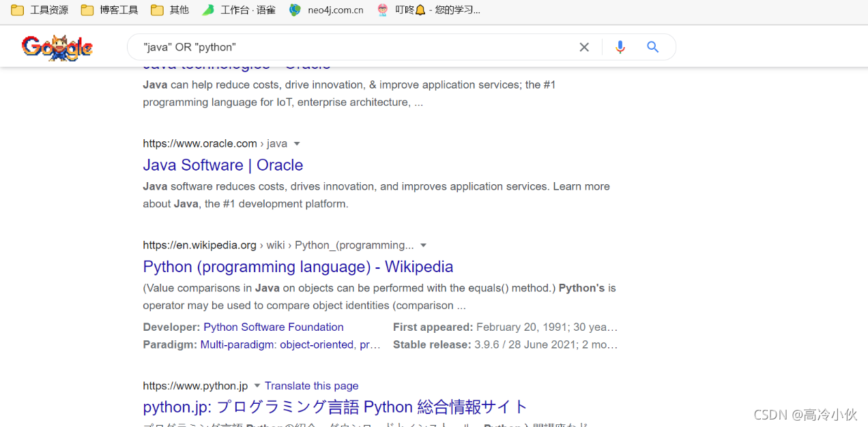868x427 pixels.
Task: Open the 工作台 · 语雀 bookmark
Action: pos(239,10)
